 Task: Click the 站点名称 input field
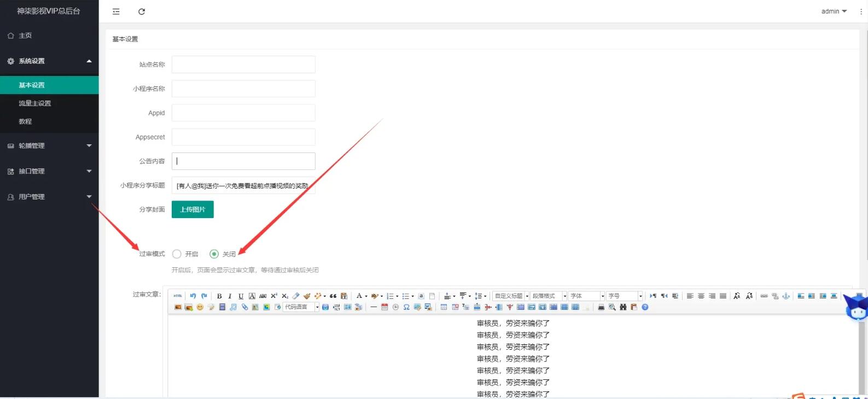click(x=243, y=64)
